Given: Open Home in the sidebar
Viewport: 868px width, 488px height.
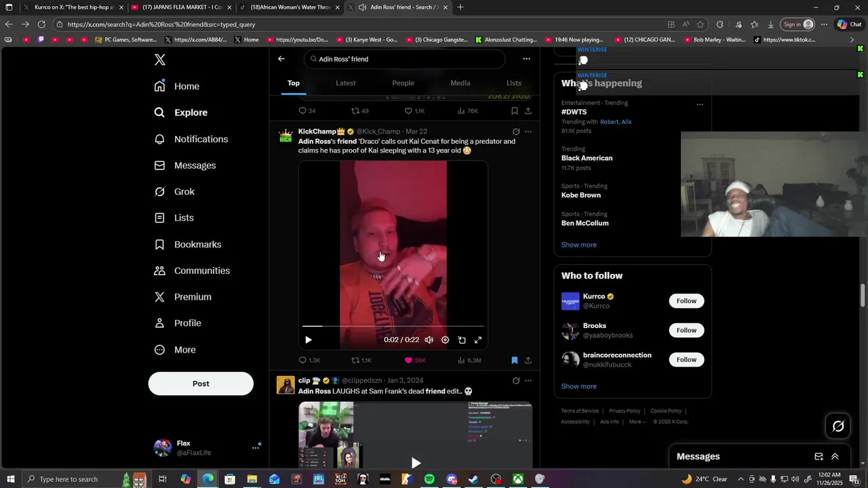Looking at the screenshot, I should pos(177,86).
